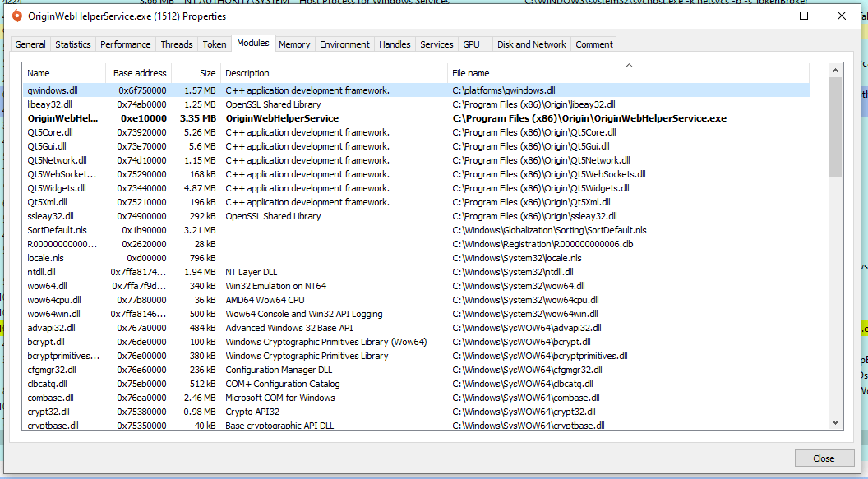
Task: Click the scrollbar down arrow
Action: pos(835,421)
